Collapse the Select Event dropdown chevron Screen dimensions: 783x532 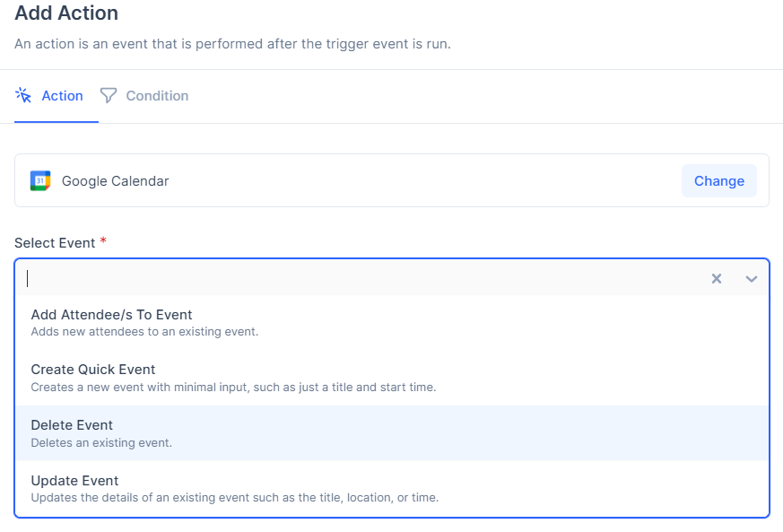click(751, 279)
